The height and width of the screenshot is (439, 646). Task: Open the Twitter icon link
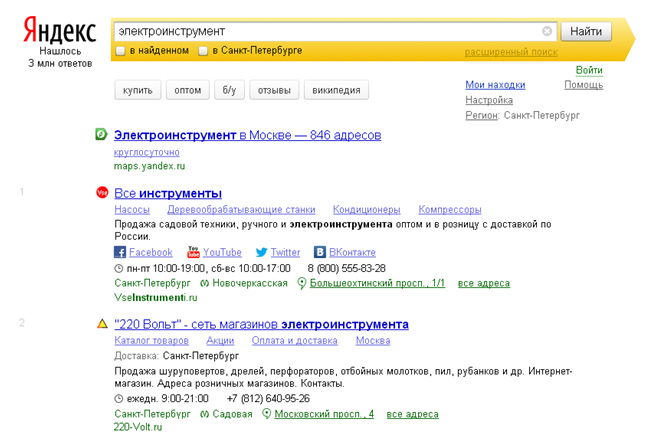[261, 253]
